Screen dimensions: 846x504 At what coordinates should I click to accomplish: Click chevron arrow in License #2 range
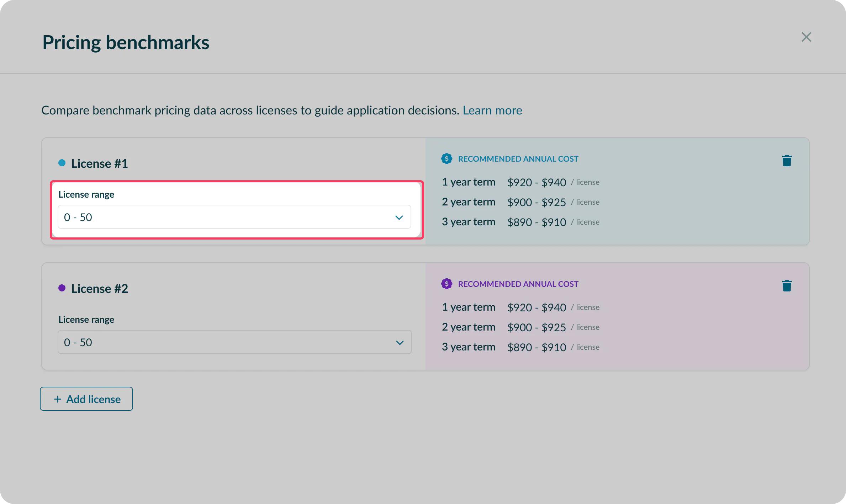[400, 343]
